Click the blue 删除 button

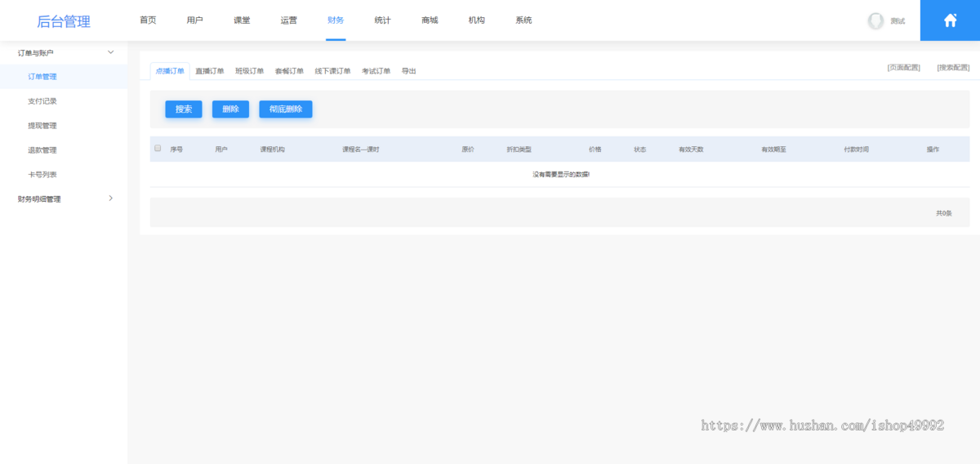(230, 109)
